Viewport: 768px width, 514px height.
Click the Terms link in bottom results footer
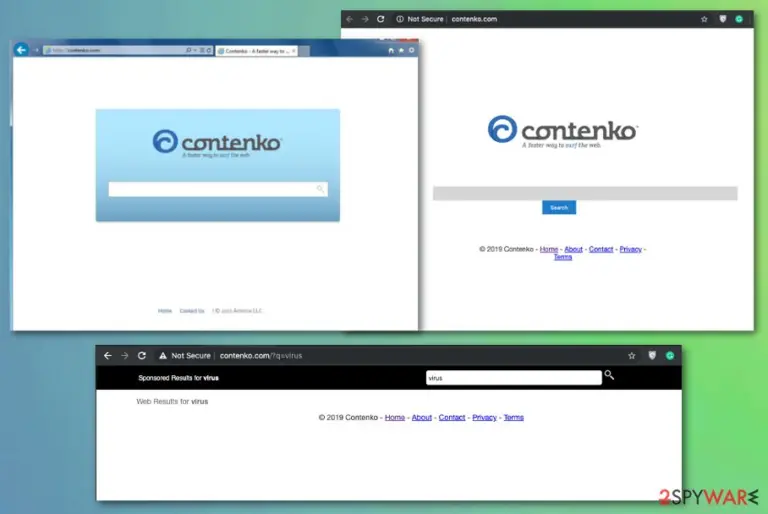click(x=514, y=417)
